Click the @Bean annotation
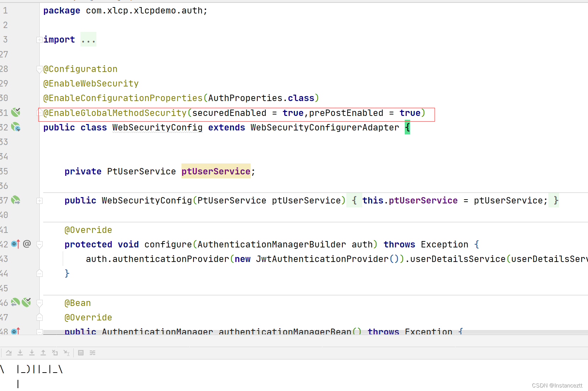 pyautogui.click(x=78, y=303)
